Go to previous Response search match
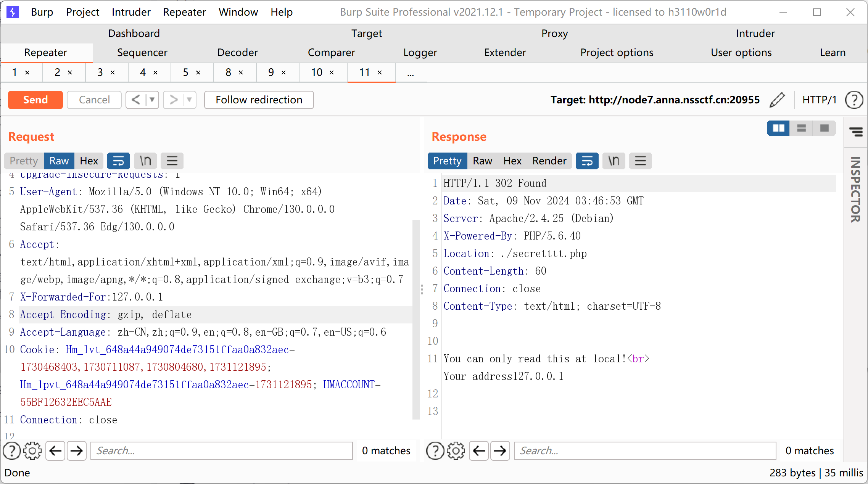The image size is (868, 484). point(479,451)
